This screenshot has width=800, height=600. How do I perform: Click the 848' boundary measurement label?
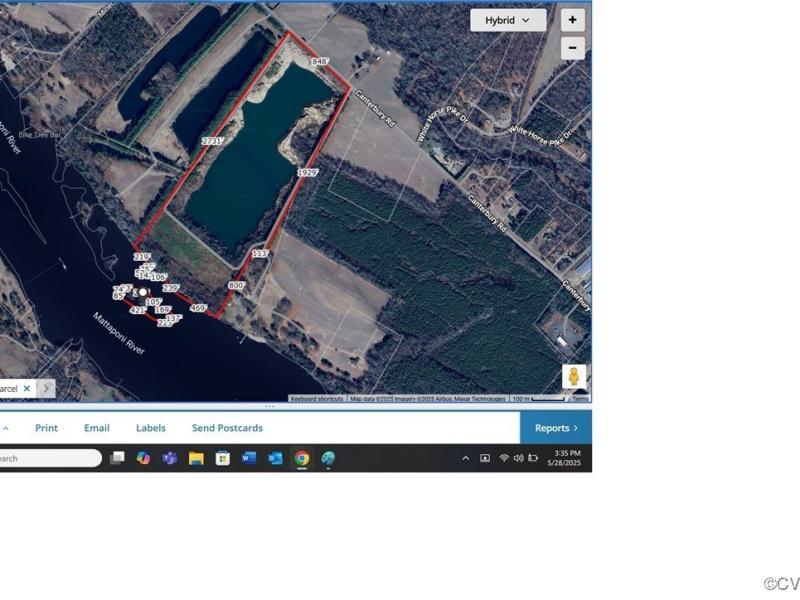(319, 61)
